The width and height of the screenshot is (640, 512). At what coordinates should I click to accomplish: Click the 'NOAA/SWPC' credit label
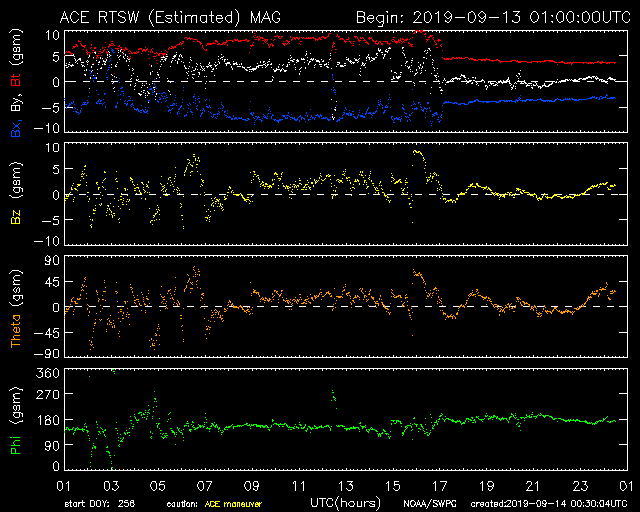(427, 502)
